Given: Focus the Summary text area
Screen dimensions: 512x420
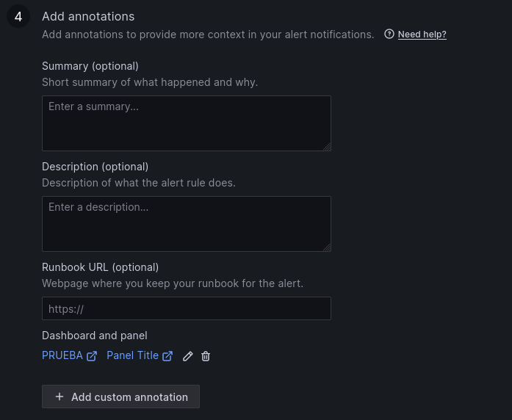Looking at the screenshot, I should pyautogui.click(x=186, y=123).
